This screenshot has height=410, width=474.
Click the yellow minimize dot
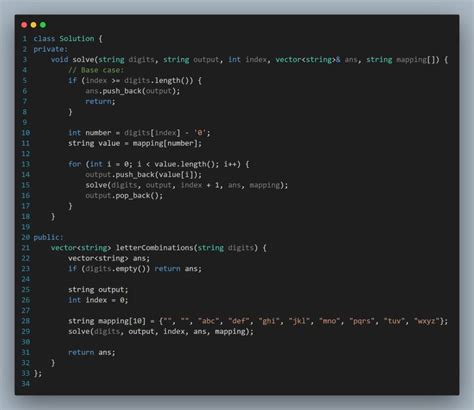33,25
